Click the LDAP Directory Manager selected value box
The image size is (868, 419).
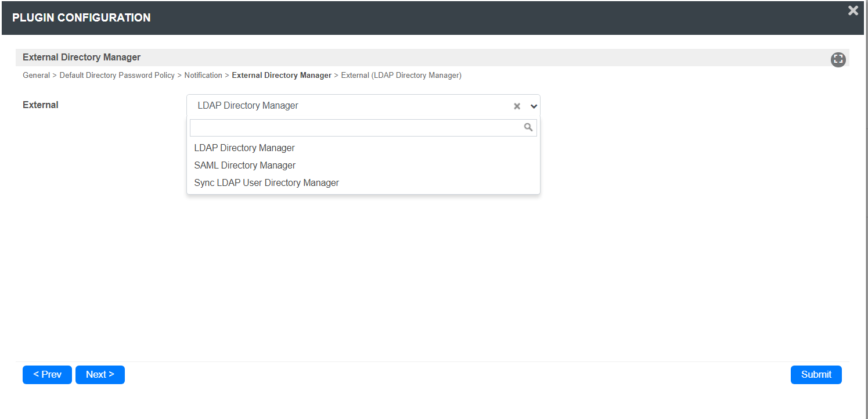[x=348, y=106]
